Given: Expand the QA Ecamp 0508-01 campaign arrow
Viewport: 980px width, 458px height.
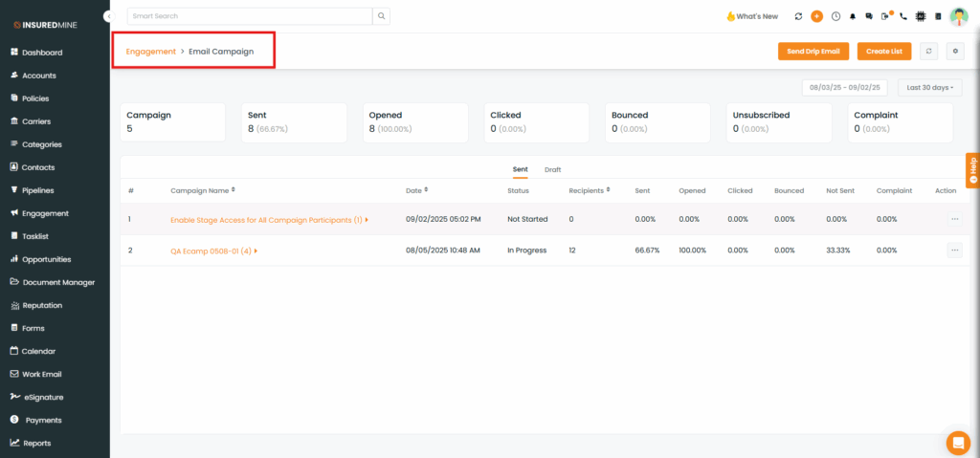Looking at the screenshot, I should tap(256, 251).
